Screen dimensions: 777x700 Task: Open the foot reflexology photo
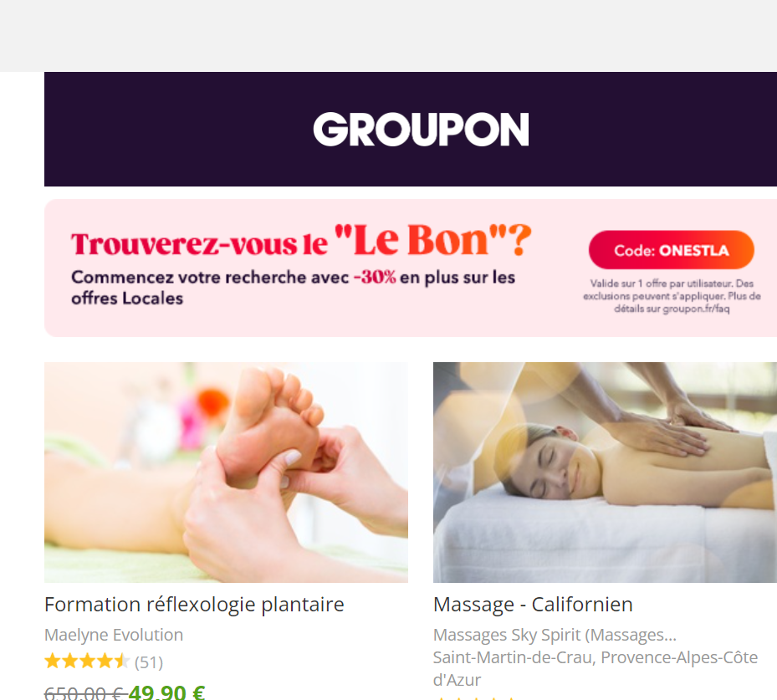coord(226,473)
